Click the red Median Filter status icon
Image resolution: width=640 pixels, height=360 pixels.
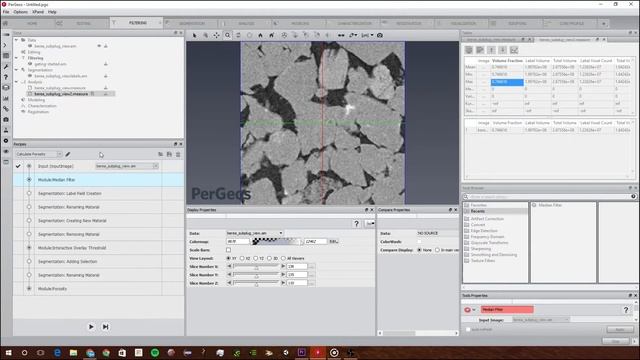coord(468,310)
